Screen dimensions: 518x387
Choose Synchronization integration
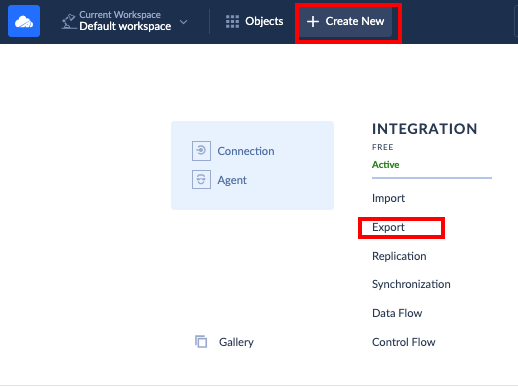click(411, 284)
